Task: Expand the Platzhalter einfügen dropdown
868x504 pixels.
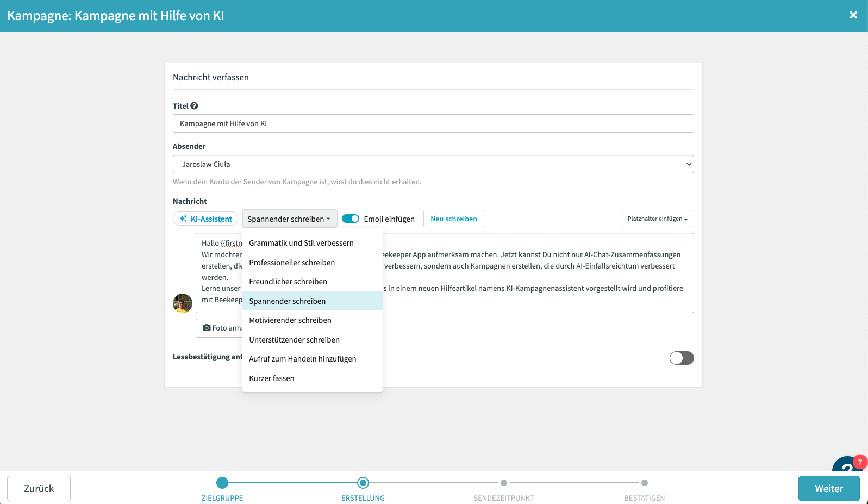Action: 657,219
